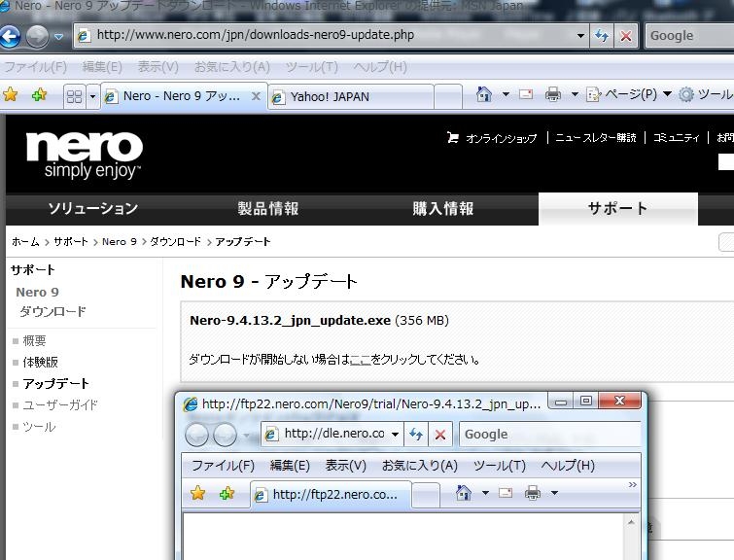Stop loading in popup window
Viewport: 734px width, 560px height.
coord(440,434)
